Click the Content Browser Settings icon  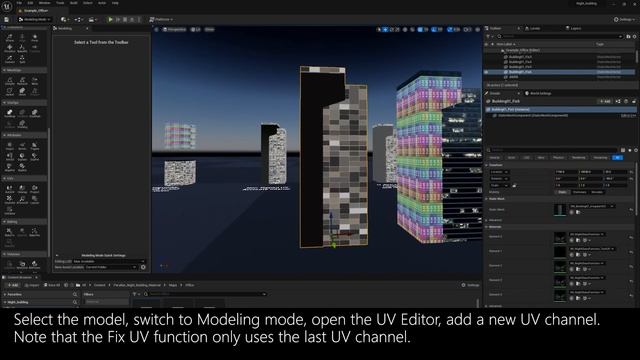click(x=471, y=285)
